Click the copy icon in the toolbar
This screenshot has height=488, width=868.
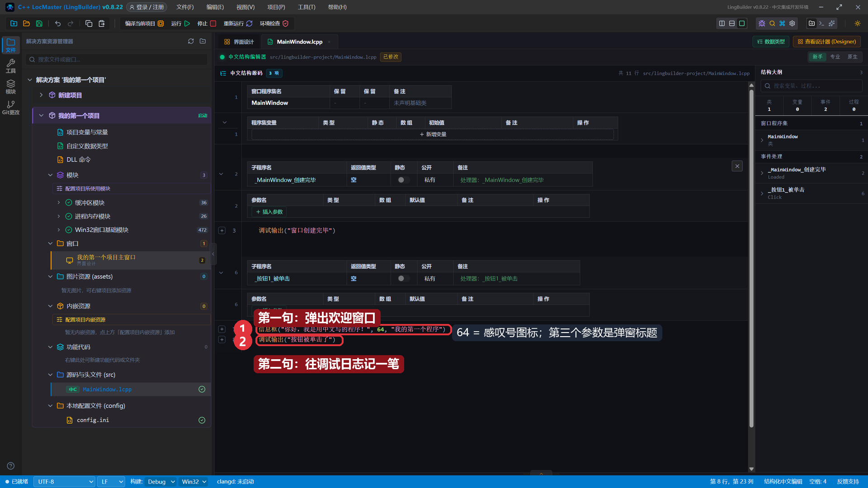click(x=89, y=23)
